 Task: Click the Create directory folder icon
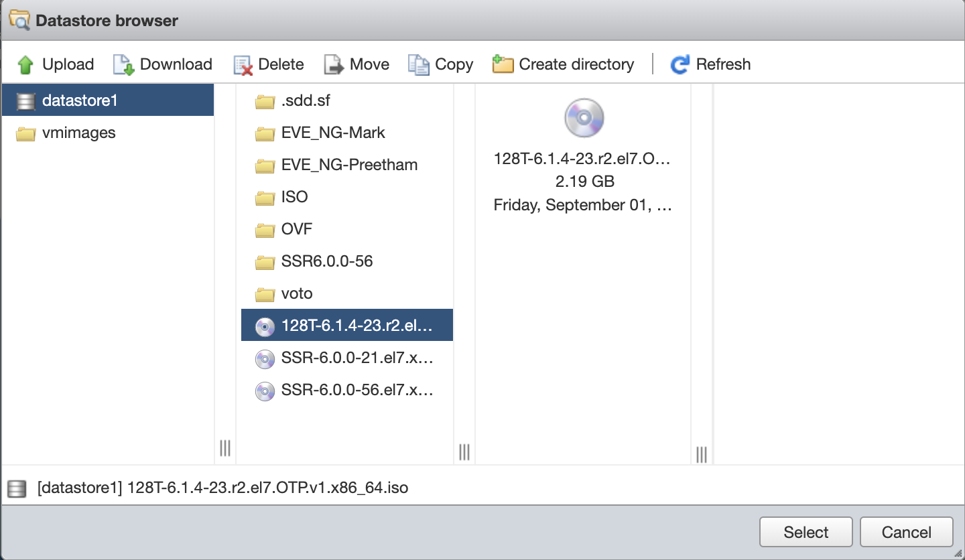[503, 64]
